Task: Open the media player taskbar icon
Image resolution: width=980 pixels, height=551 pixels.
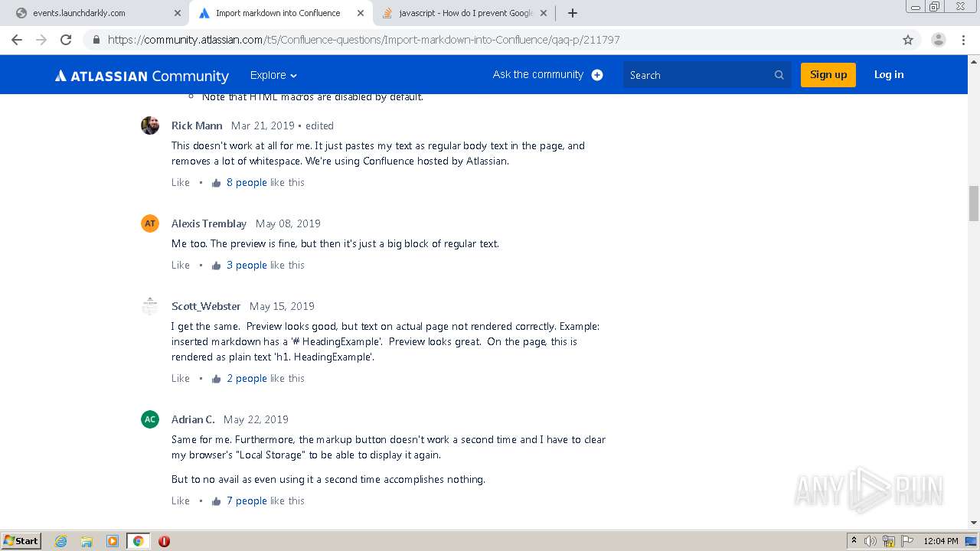Action: coord(113,541)
